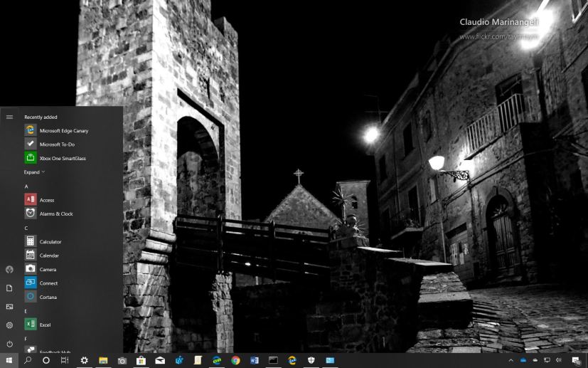
Task: Show hidden system tray icons
Action: [x=511, y=360]
